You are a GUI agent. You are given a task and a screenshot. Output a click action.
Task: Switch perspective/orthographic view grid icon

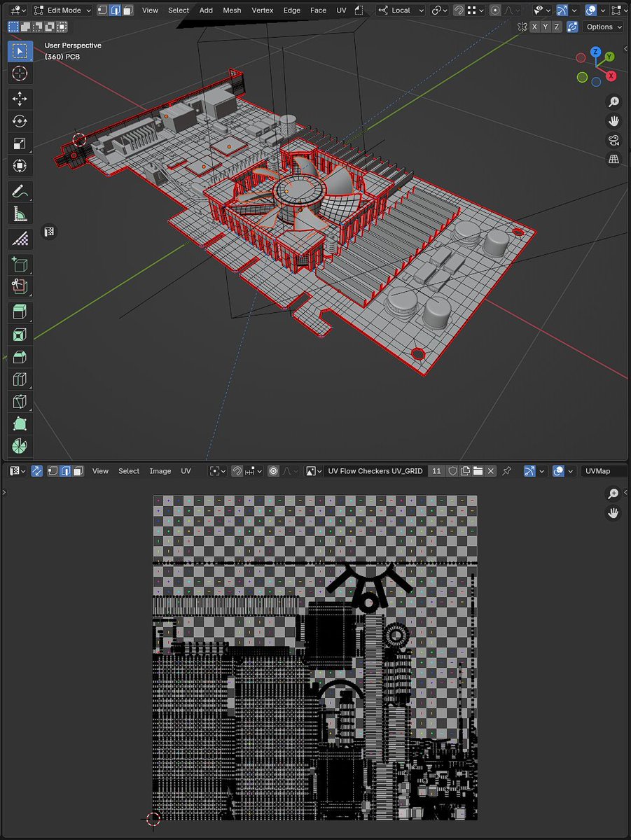click(613, 159)
